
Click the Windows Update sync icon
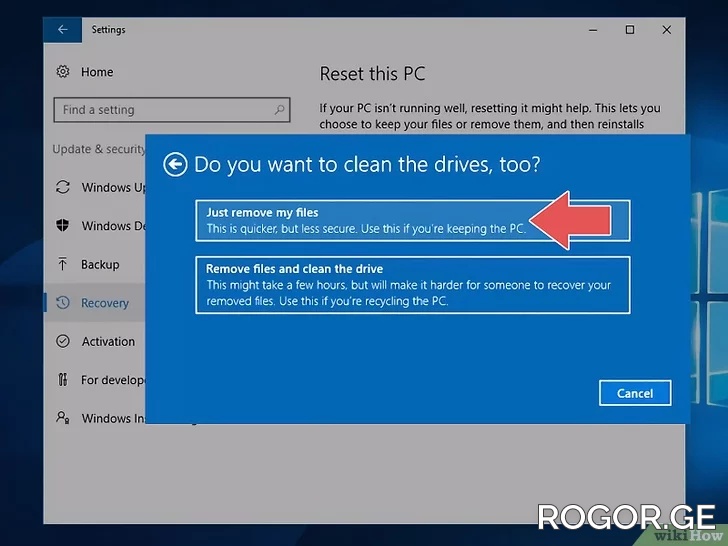[x=63, y=187]
